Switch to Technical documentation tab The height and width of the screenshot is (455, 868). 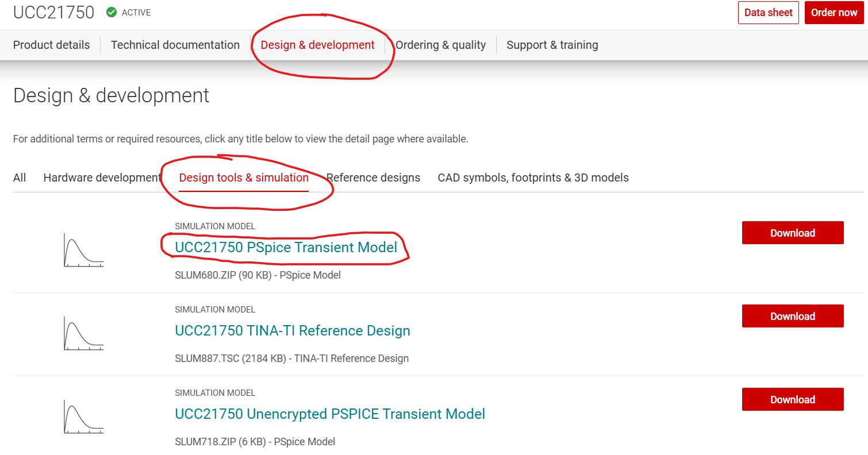tap(175, 45)
